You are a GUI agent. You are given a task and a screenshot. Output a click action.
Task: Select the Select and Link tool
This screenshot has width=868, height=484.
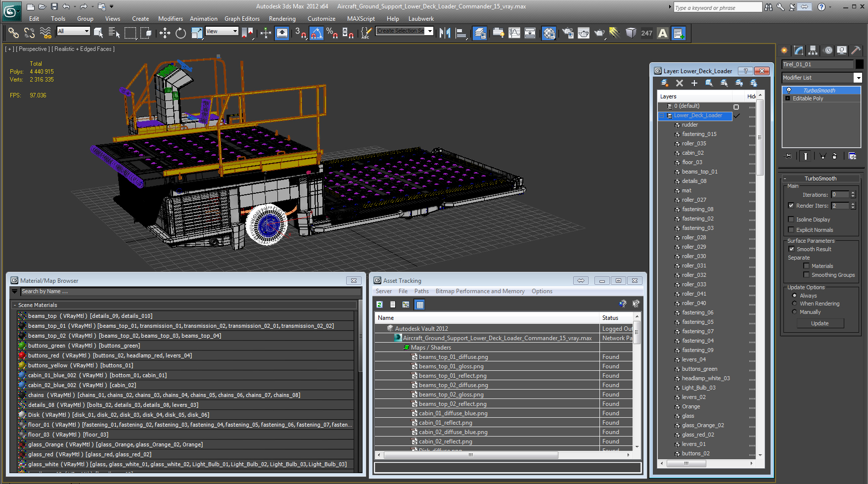pos(13,33)
